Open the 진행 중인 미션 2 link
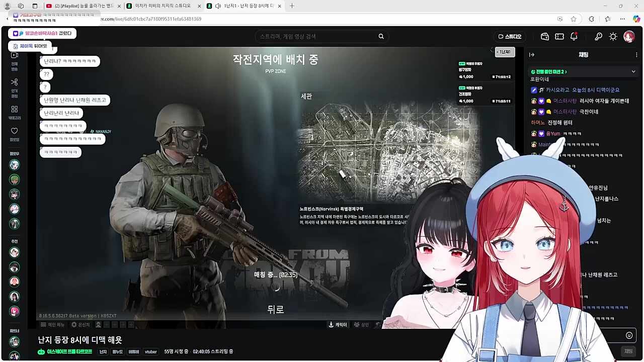 pos(549,72)
